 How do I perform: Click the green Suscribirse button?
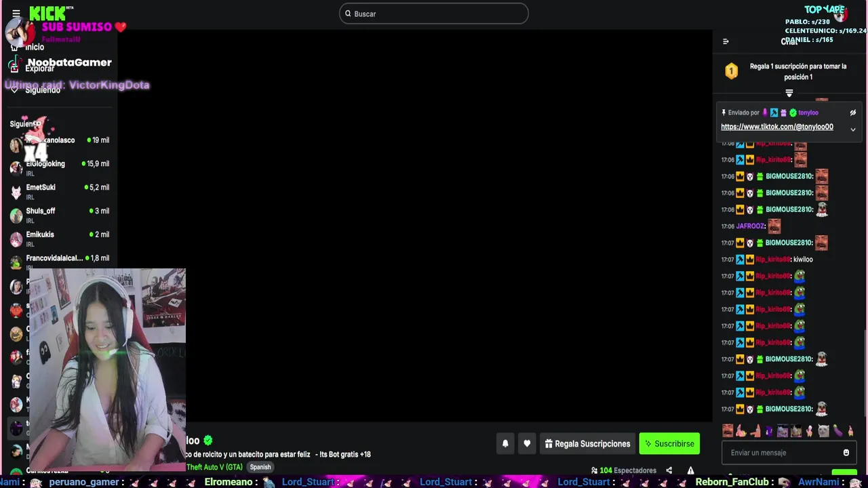tap(669, 444)
